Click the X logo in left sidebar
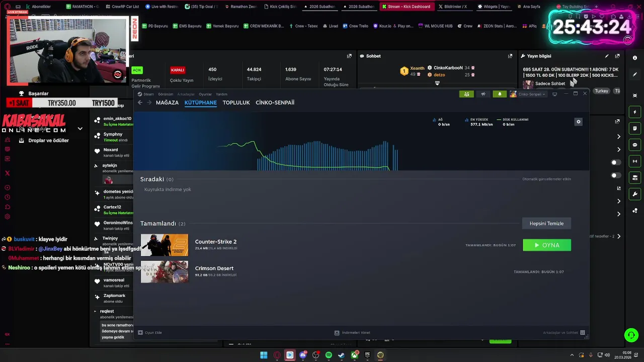This screenshot has width=644, height=362. pyautogui.click(x=7, y=173)
